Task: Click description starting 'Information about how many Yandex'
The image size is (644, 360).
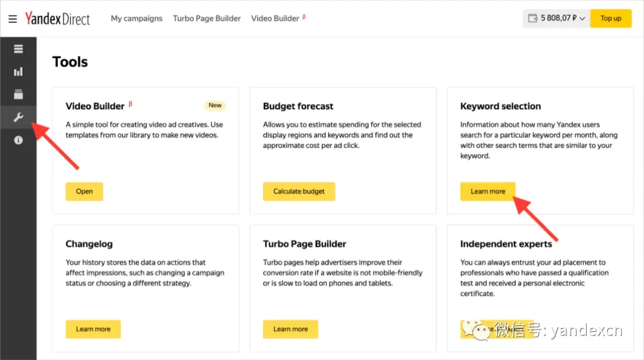Action: [x=539, y=140]
